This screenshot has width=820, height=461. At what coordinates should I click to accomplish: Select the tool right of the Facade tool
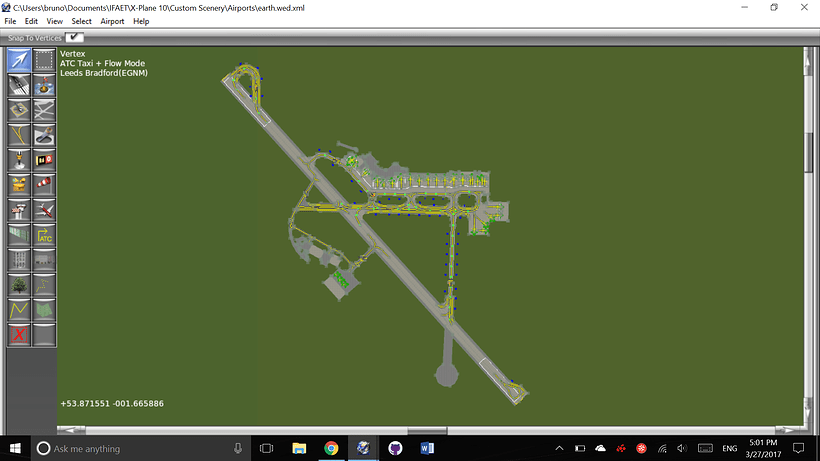44,260
